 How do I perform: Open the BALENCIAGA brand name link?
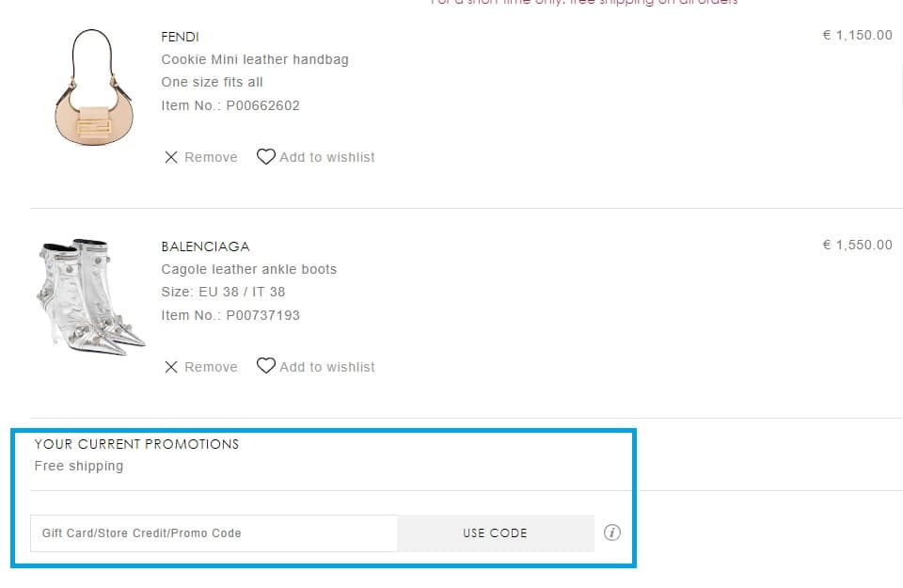(x=205, y=246)
